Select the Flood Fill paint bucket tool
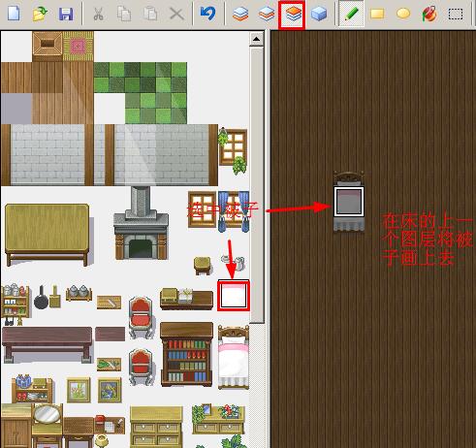Screen dimensions: 476x448 (429, 14)
